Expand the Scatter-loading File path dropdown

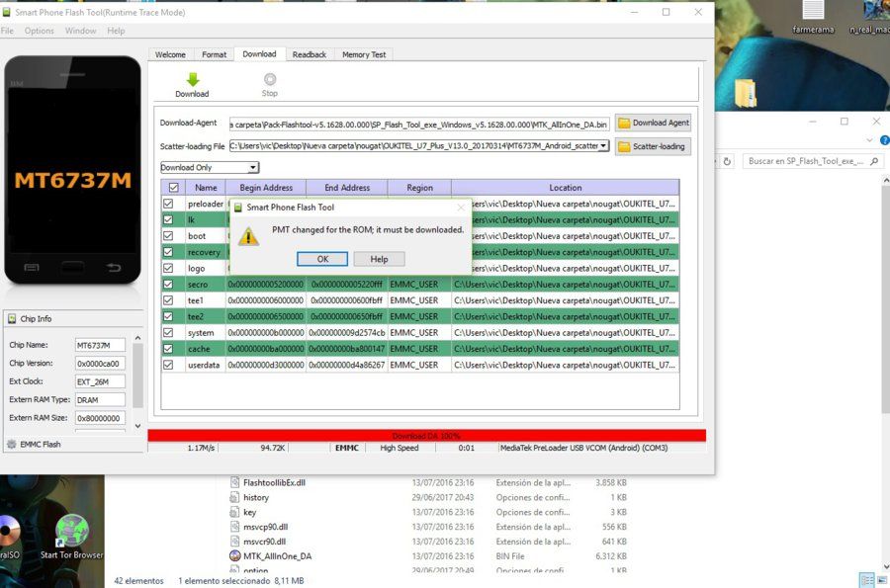pos(603,145)
